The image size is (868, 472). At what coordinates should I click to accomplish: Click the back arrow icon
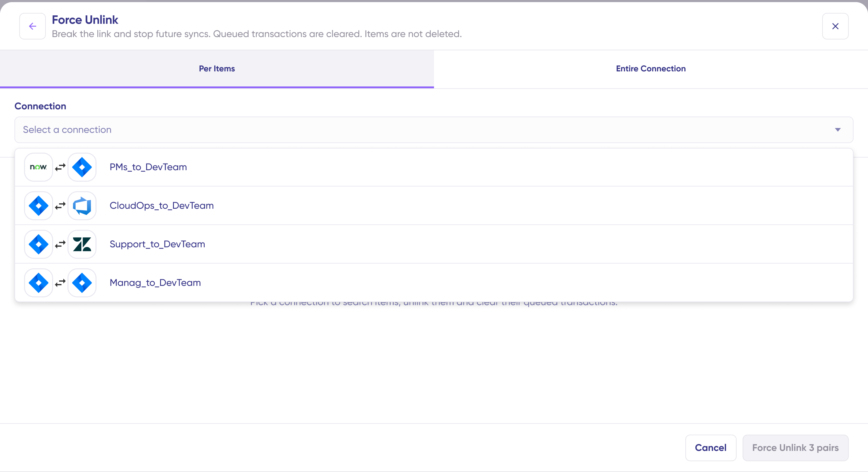(x=32, y=26)
